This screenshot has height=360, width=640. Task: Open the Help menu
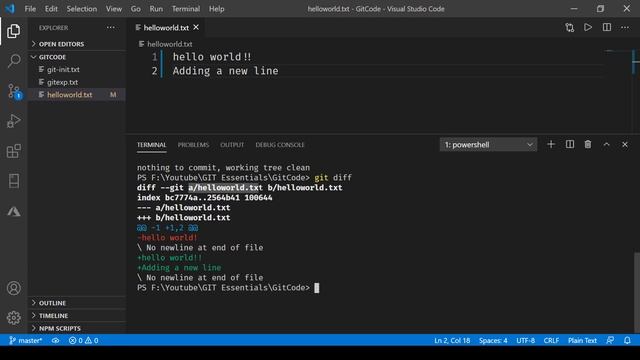tap(216, 9)
